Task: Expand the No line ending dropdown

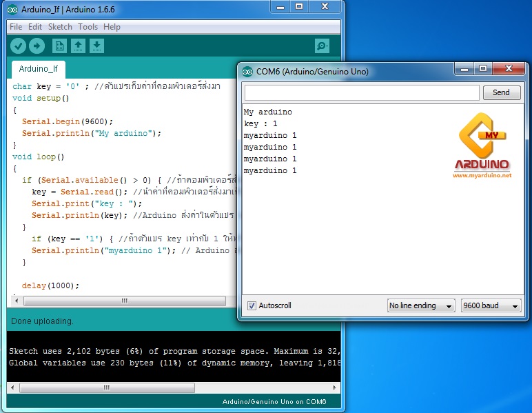Action: click(421, 305)
